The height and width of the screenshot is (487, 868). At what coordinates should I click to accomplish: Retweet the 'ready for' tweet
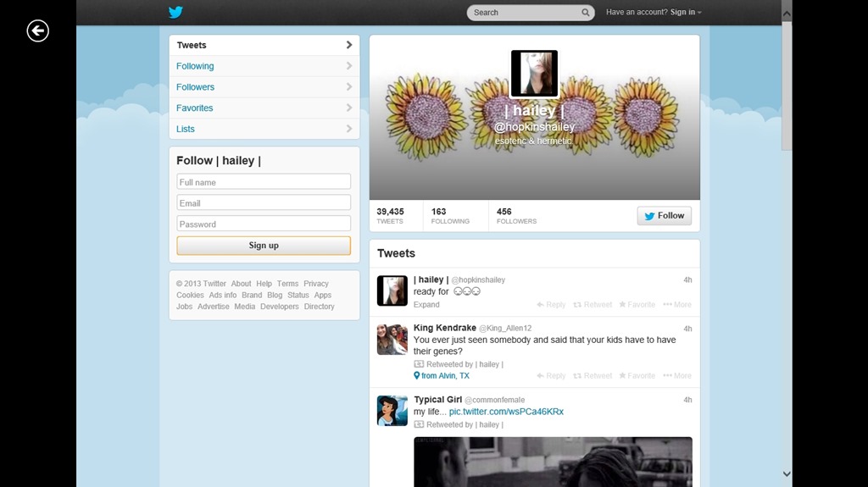coord(593,304)
